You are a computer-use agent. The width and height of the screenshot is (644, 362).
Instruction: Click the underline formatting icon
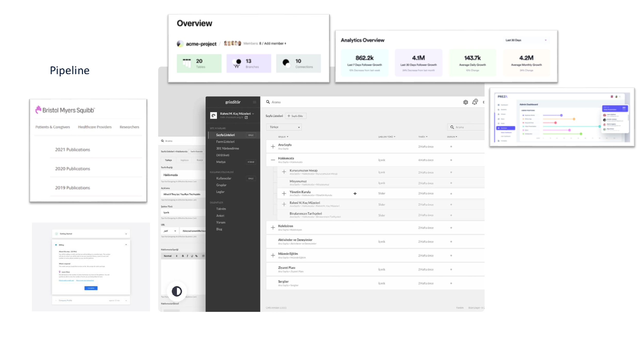tap(192, 256)
